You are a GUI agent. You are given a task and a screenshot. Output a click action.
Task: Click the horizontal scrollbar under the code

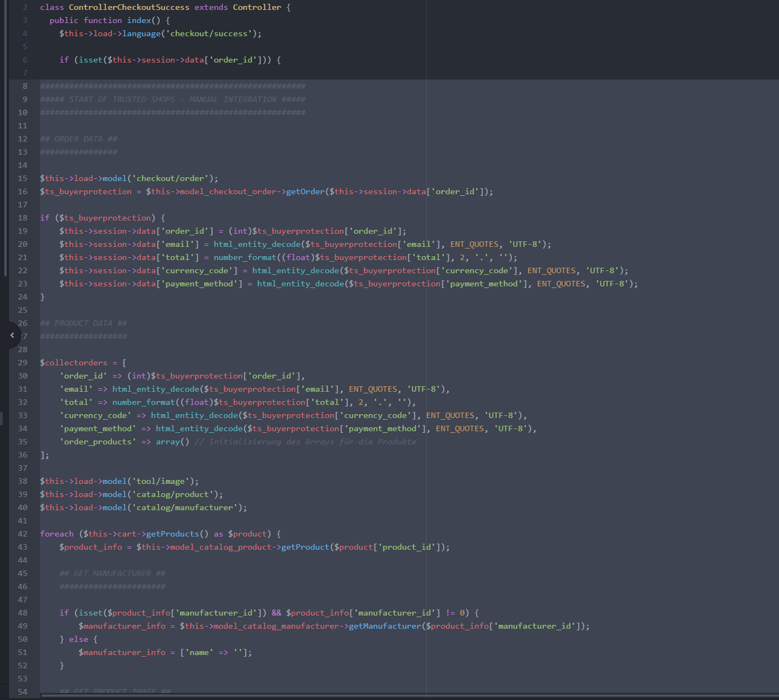point(409,696)
